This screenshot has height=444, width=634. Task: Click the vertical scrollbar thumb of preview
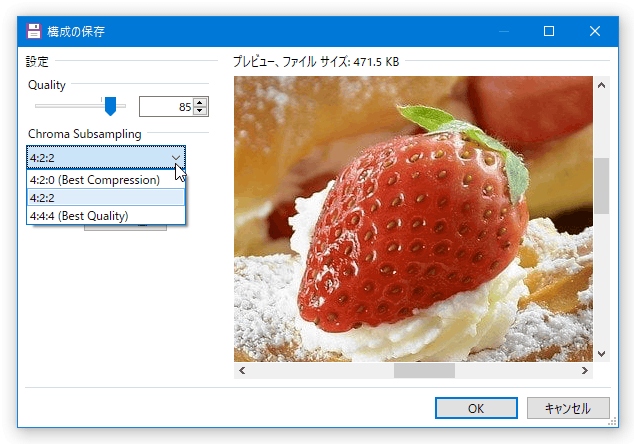point(602,186)
